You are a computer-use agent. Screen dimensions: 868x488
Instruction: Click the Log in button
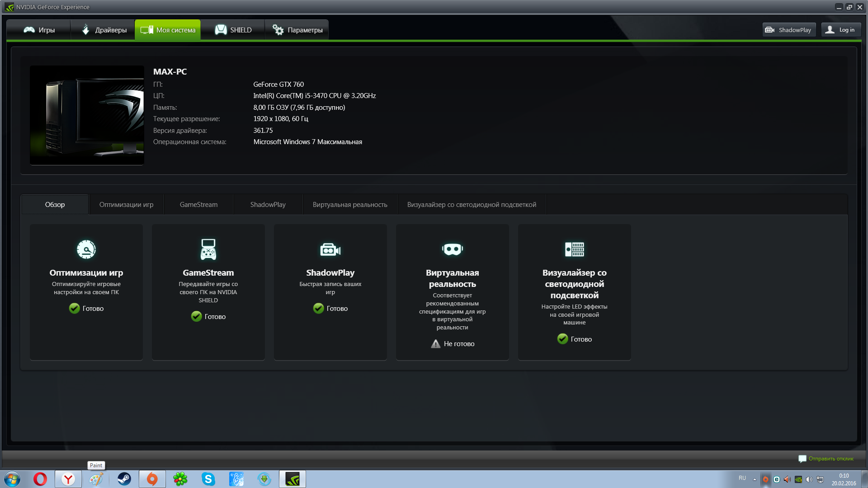(841, 30)
